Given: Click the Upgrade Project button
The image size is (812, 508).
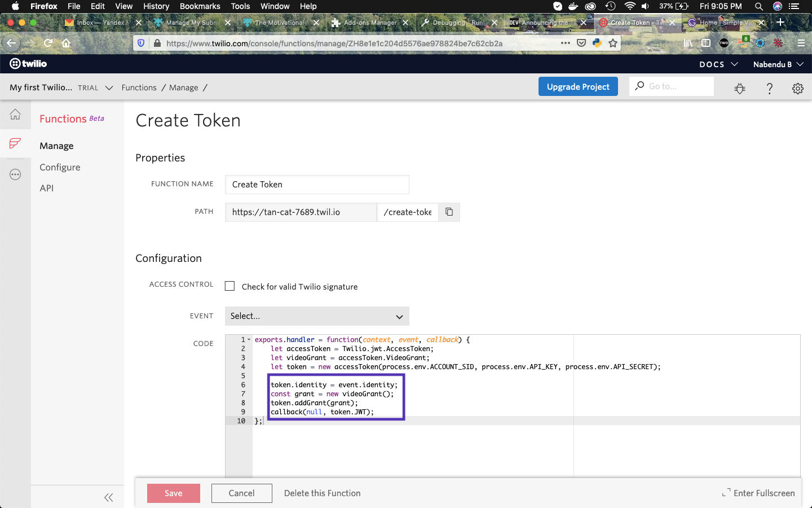Looking at the screenshot, I should tap(578, 86).
